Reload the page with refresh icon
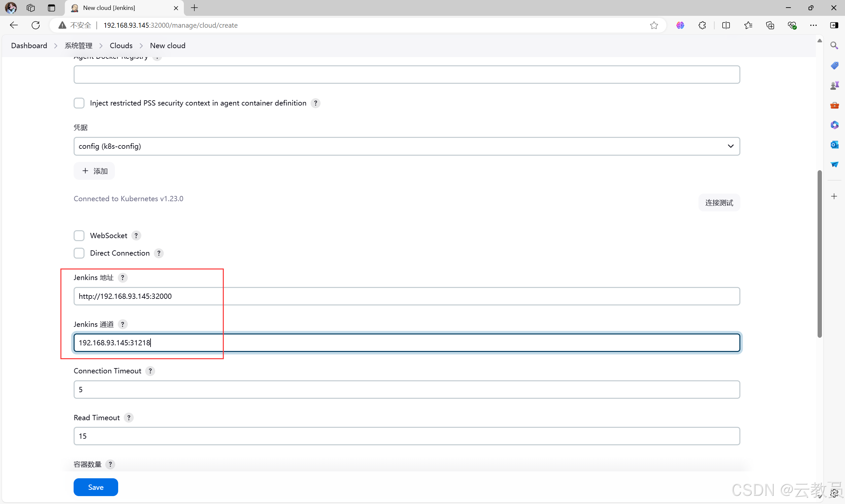The image size is (845, 504). pos(36,25)
